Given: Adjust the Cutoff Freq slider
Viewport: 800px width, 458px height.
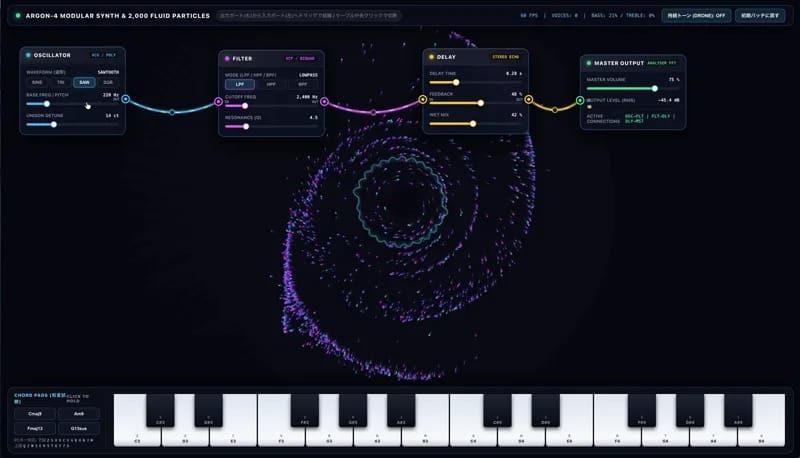Looking at the screenshot, I should pos(271,106).
